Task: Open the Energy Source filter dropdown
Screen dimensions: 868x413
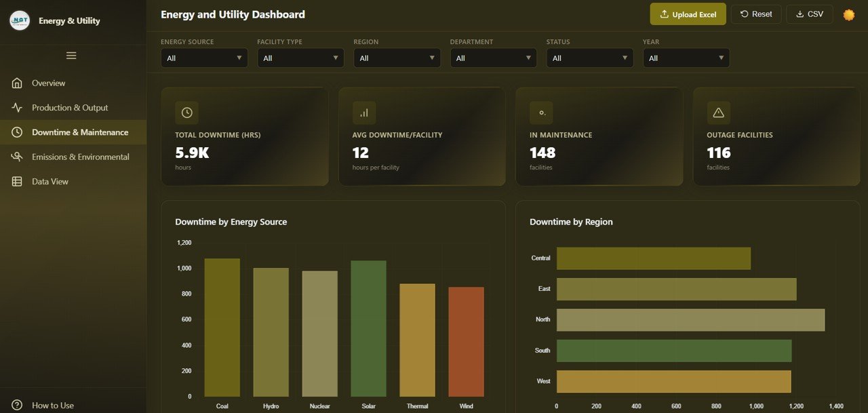Action: 203,58
